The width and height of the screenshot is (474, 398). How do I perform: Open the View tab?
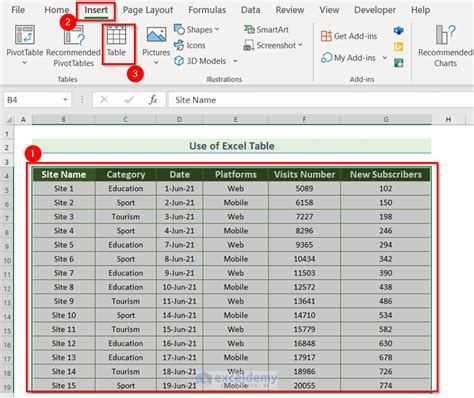(329, 10)
